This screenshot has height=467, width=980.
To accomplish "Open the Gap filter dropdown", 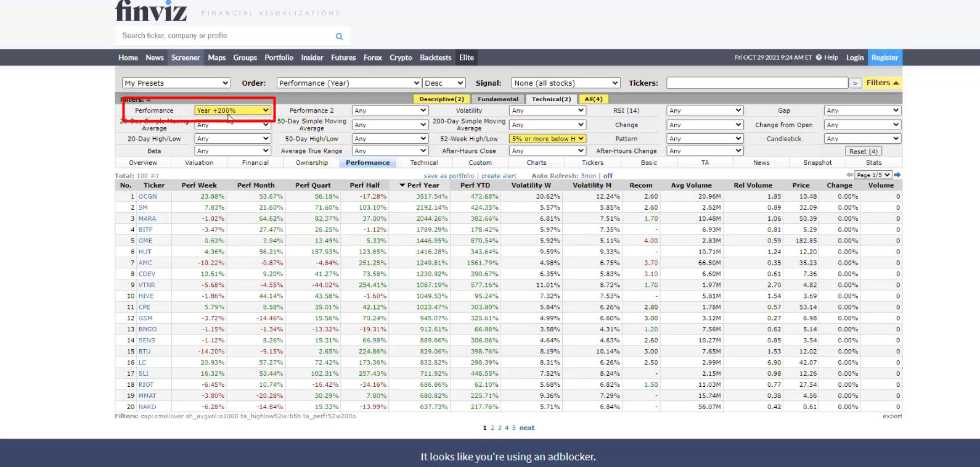I will pyautogui.click(x=862, y=110).
